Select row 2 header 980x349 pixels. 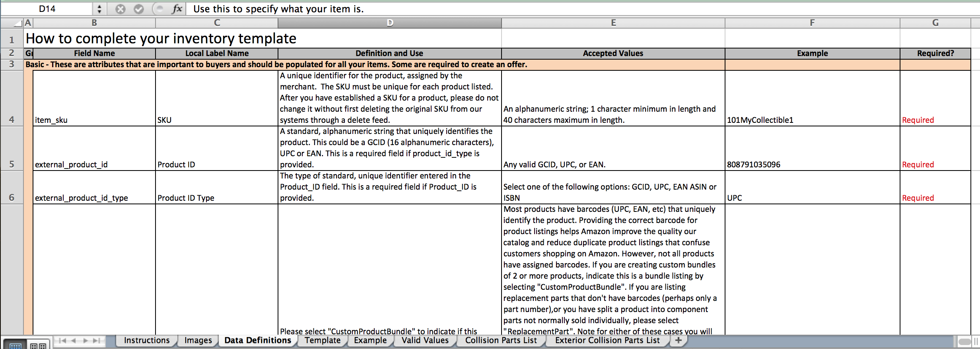tap(12, 53)
